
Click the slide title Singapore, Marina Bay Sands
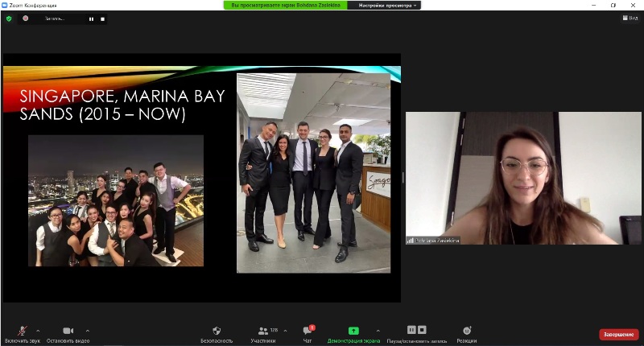[x=122, y=105]
